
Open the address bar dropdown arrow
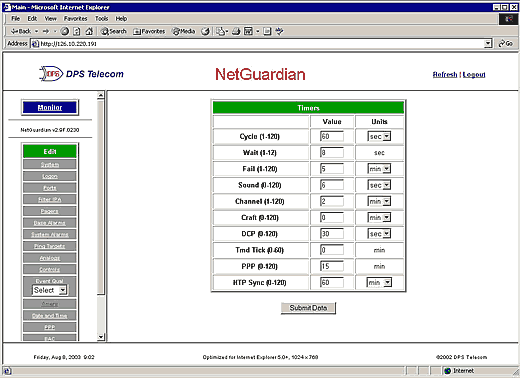tap(488, 43)
